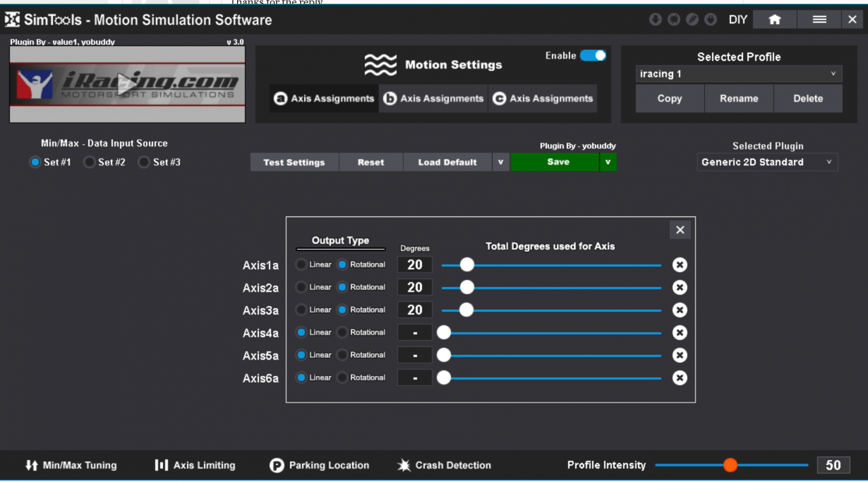Click the Output Type heading
The height and width of the screenshot is (482, 868).
click(340, 240)
